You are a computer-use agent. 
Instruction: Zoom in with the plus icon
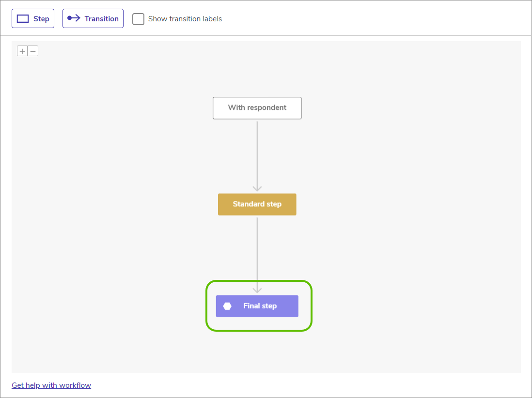pos(22,51)
